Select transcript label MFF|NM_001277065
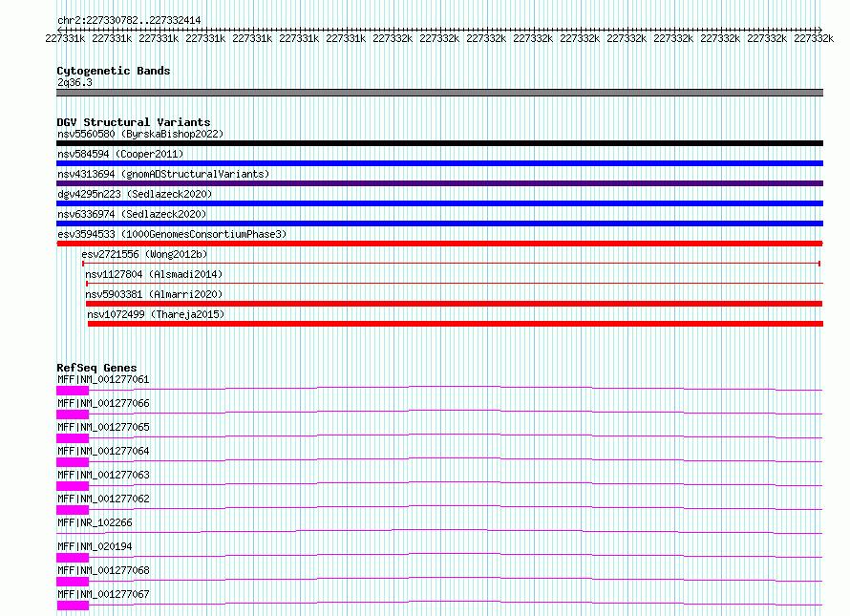This screenshot has width=850, height=616. [103, 427]
